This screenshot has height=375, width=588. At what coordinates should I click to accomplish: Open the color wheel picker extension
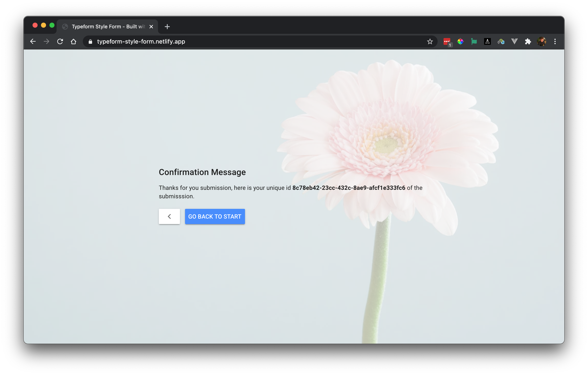click(460, 42)
